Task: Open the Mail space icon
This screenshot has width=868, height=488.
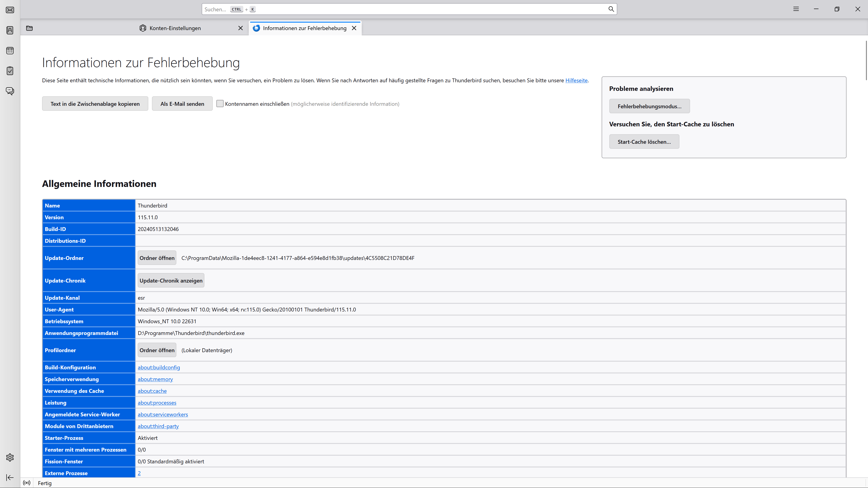Action: point(10,10)
